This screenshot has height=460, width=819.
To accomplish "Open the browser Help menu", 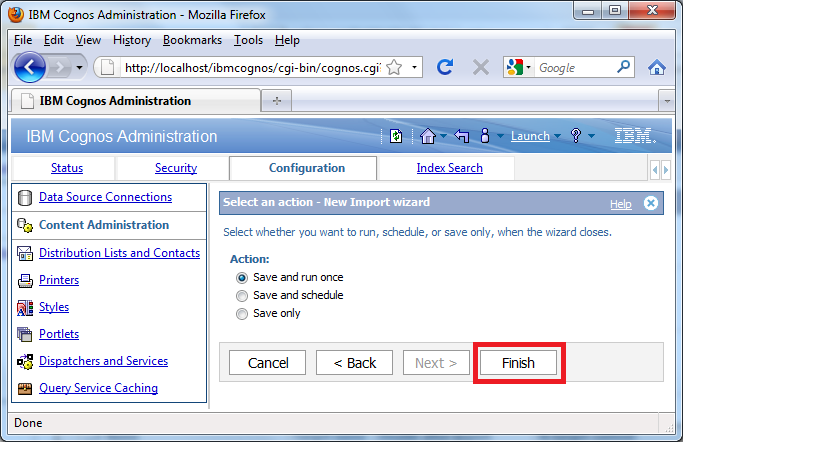I will coord(287,40).
